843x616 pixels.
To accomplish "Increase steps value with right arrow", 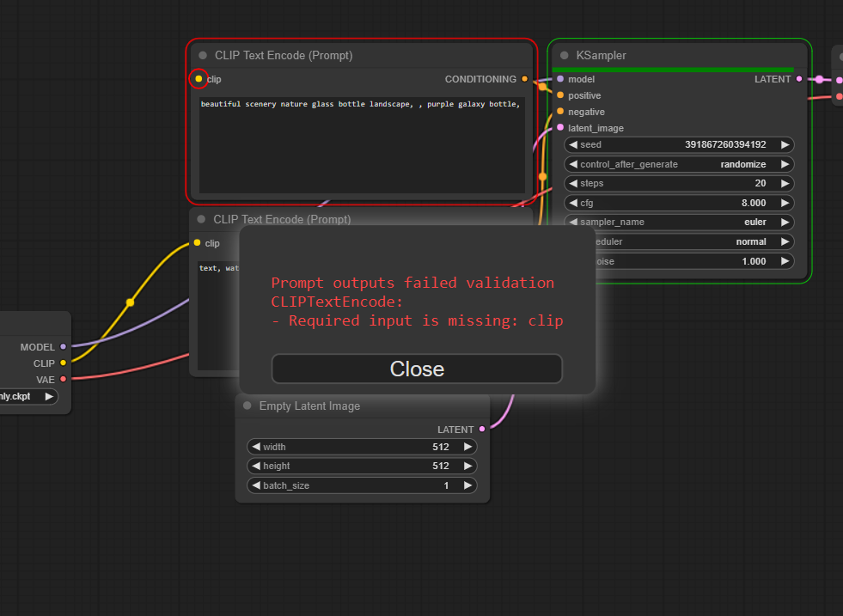I will click(x=785, y=183).
